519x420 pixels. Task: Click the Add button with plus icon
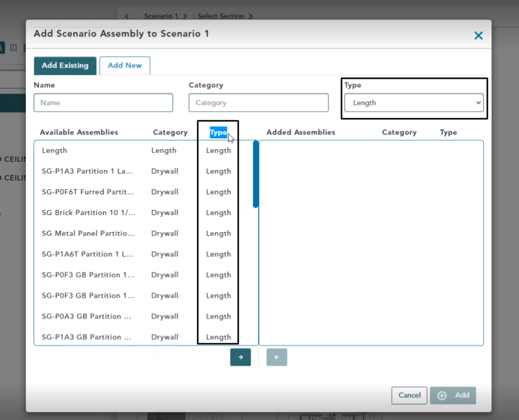(x=453, y=395)
